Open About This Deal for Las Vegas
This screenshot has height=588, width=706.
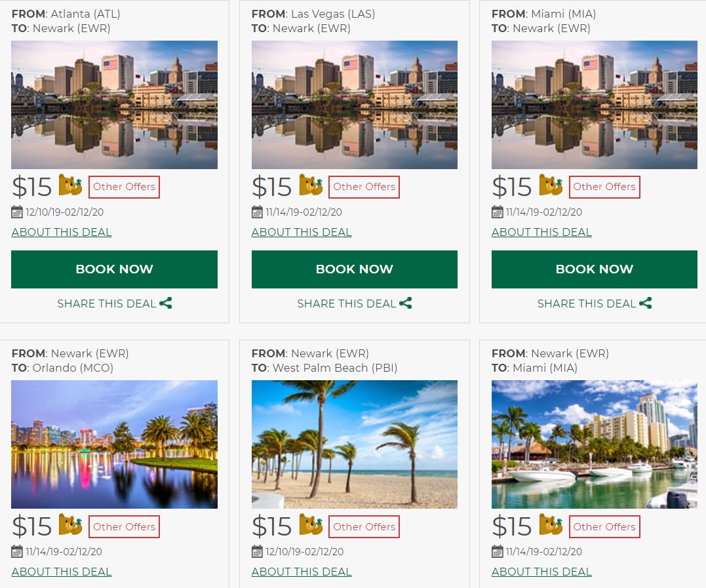(302, 232)
